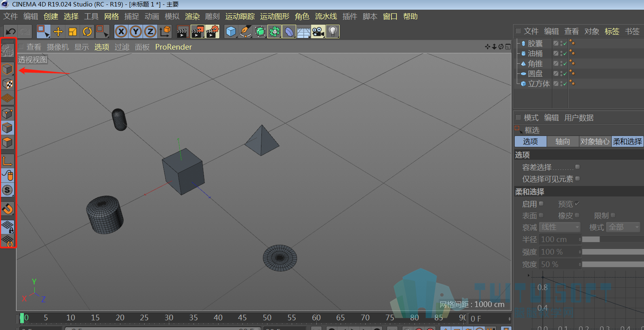Image resolution: width=644 pixels, height=330 pixels.
Task: Click the bend deformer icon
Action: click(289, 31)
